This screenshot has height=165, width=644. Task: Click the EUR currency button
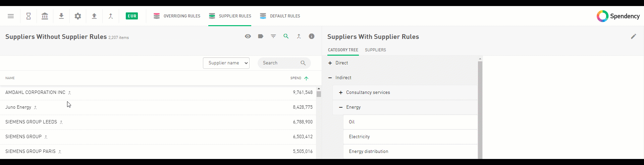click(132, 16)
